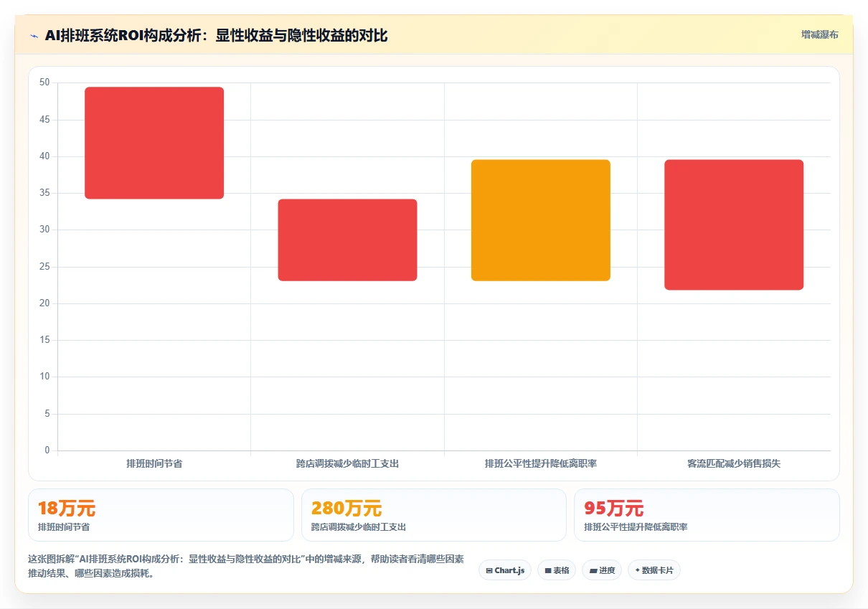Click the 排班时间节省 caption in the first card

(64, 527)
